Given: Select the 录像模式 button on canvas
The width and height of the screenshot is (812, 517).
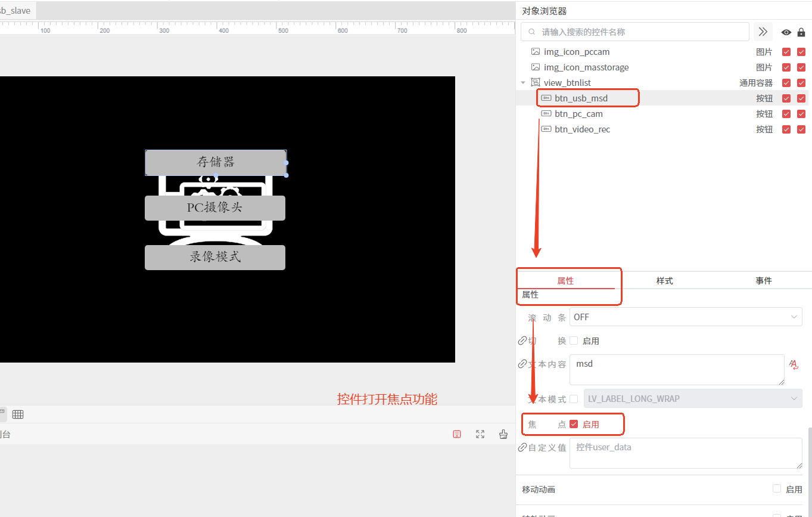Looking at the screenshot, I should (x=215, y=257).
